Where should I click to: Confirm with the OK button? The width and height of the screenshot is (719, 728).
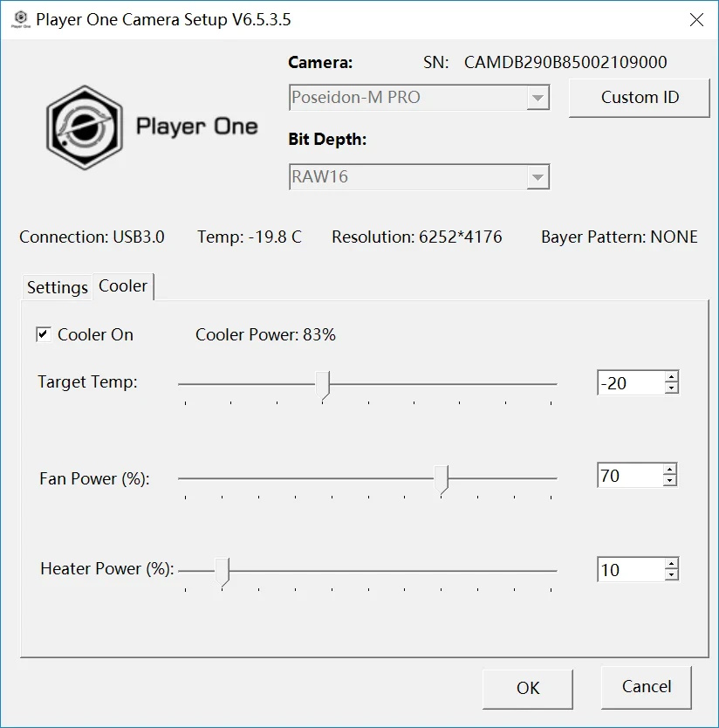point(527,688)
